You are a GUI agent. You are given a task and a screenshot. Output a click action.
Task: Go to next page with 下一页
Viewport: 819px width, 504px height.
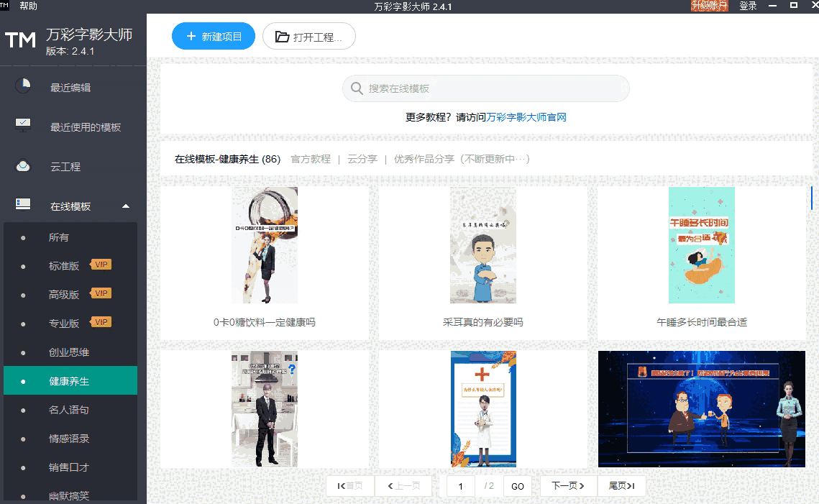(567, 486)
